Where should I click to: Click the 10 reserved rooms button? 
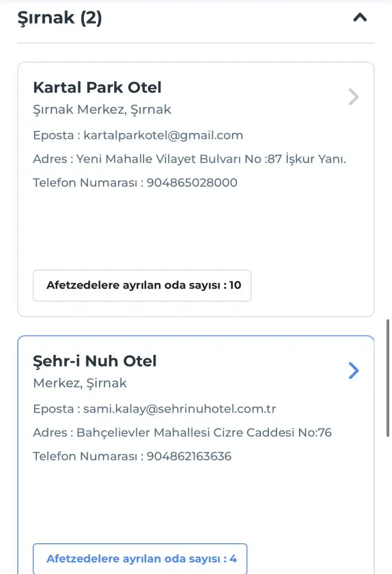(x=142, y=285)
